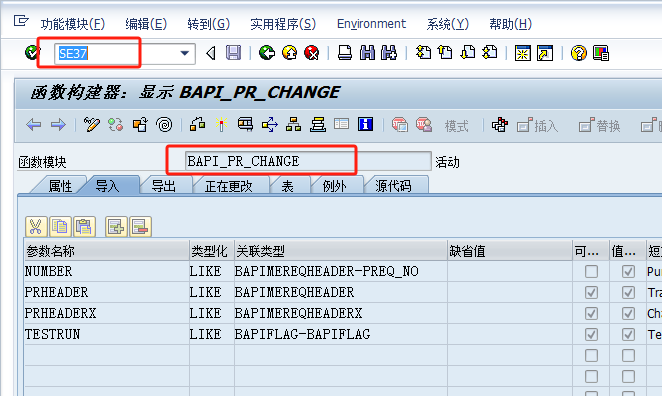Click the Enhance spiral icon
Viewport: 662px width, 396px height.
(x=164, y=125)
